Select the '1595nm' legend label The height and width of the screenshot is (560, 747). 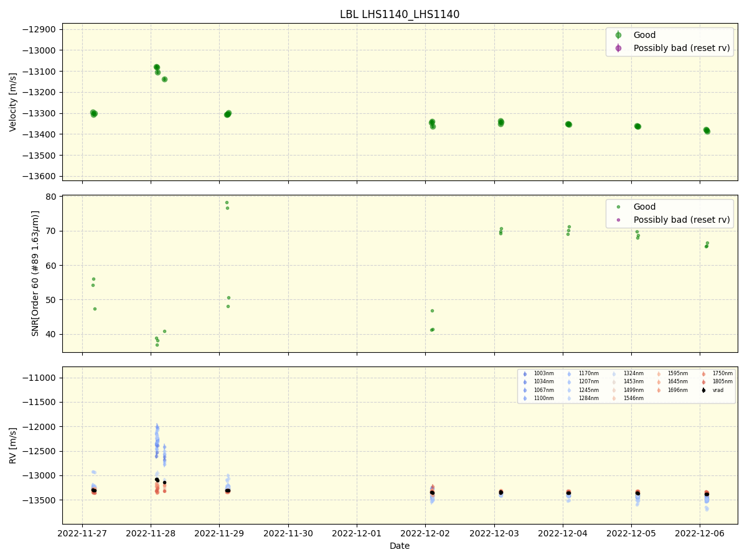point(678,373)
